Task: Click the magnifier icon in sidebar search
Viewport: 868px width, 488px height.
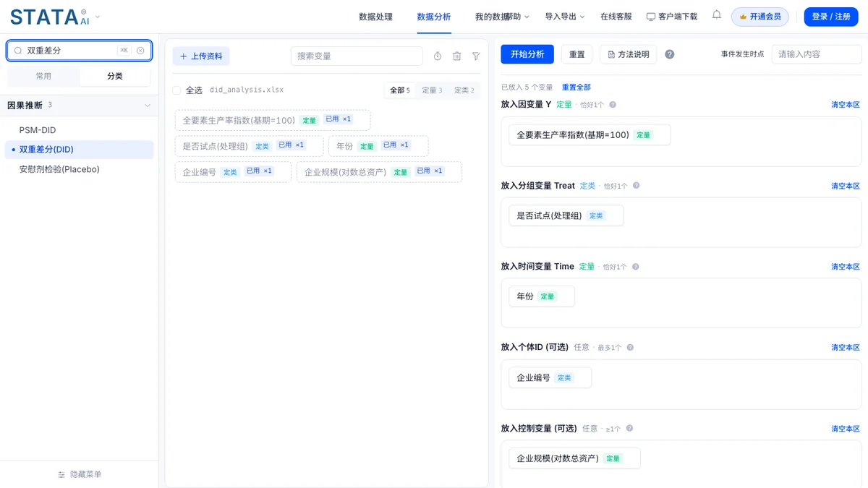Action: [18, 51]
